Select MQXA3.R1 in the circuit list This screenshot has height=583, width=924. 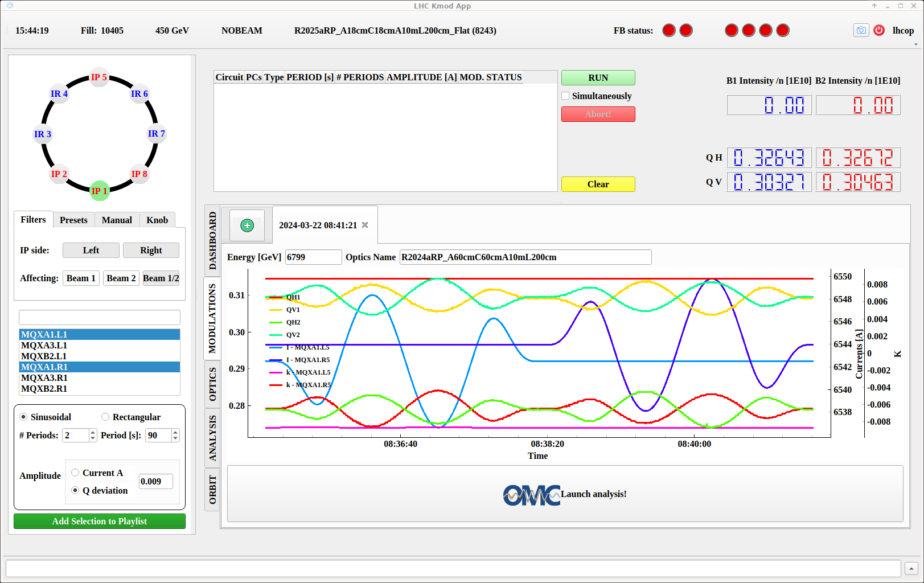(100, 377)
